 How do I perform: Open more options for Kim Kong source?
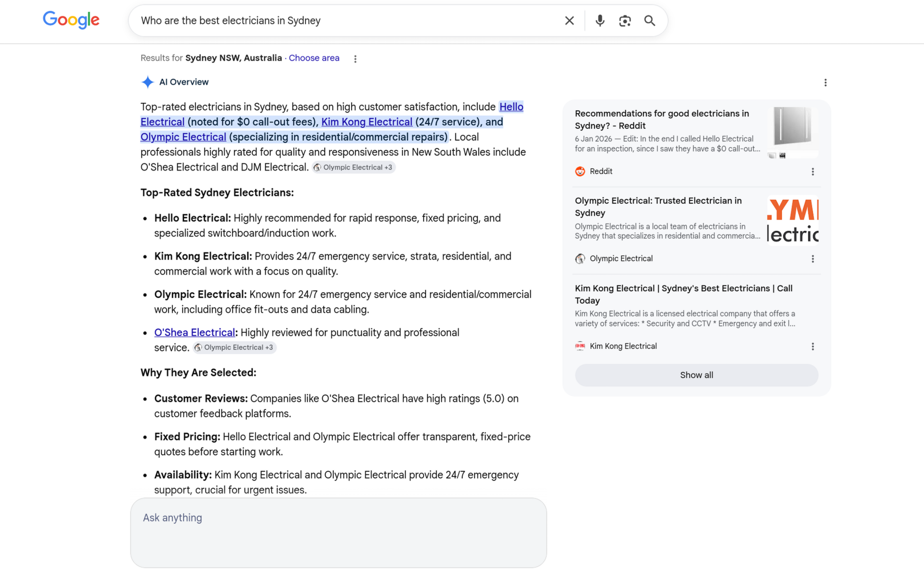click(x=812, y=346)
